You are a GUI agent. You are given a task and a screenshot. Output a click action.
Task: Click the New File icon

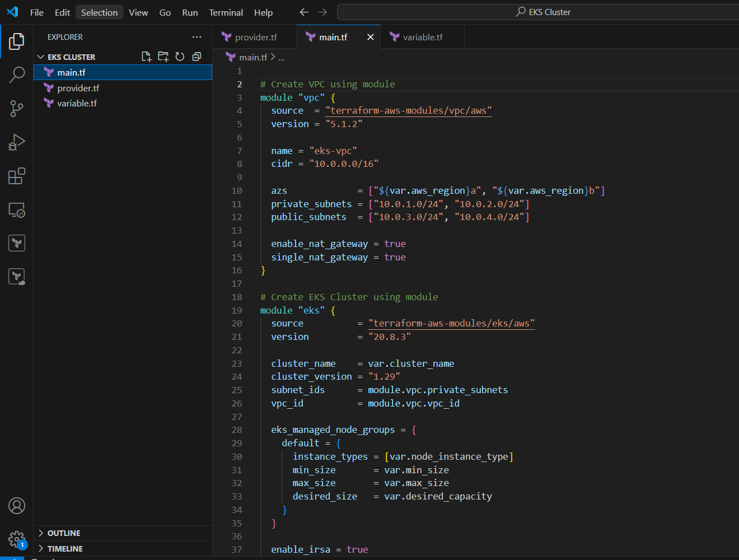point(147,57)
